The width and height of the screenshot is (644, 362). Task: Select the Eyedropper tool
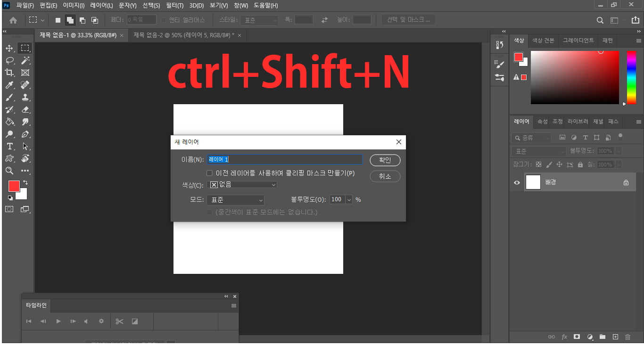click(x=9, y=85)
